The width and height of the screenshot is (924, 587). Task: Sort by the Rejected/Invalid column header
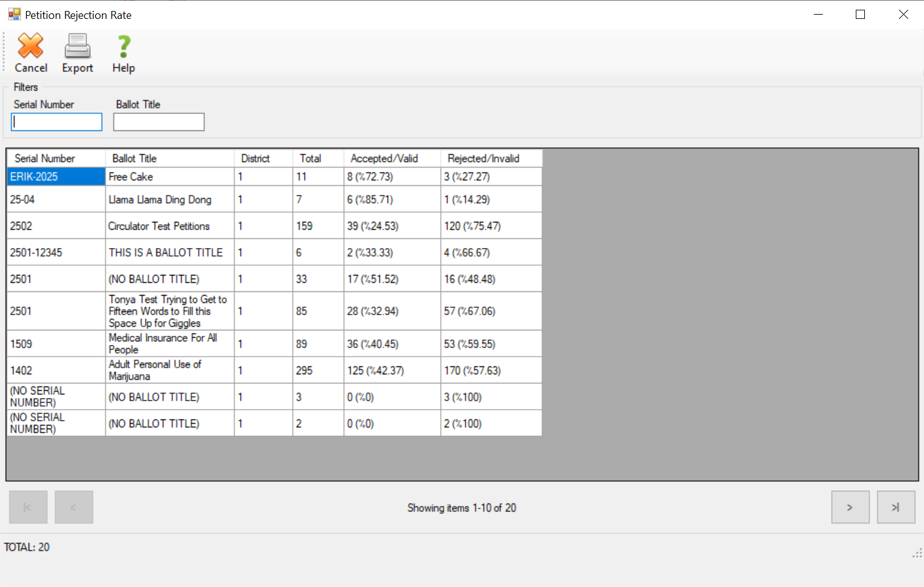click(x=491, y=158)
